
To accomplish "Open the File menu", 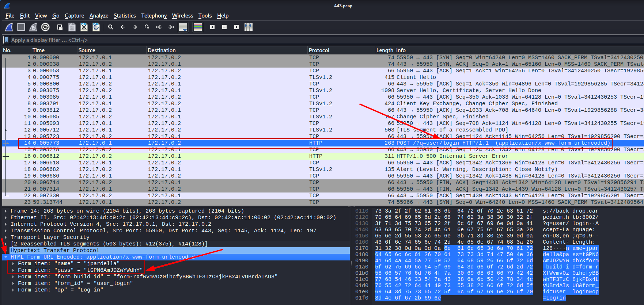I will pos(10,16).
